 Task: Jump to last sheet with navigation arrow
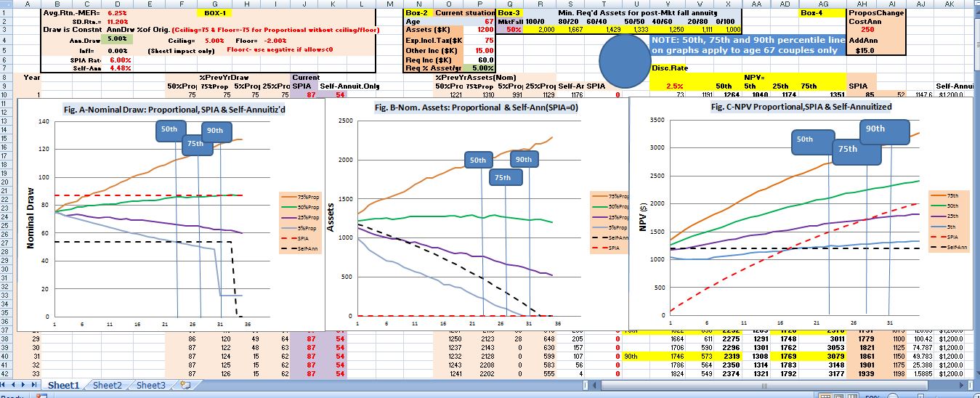(x=36, y=385)
